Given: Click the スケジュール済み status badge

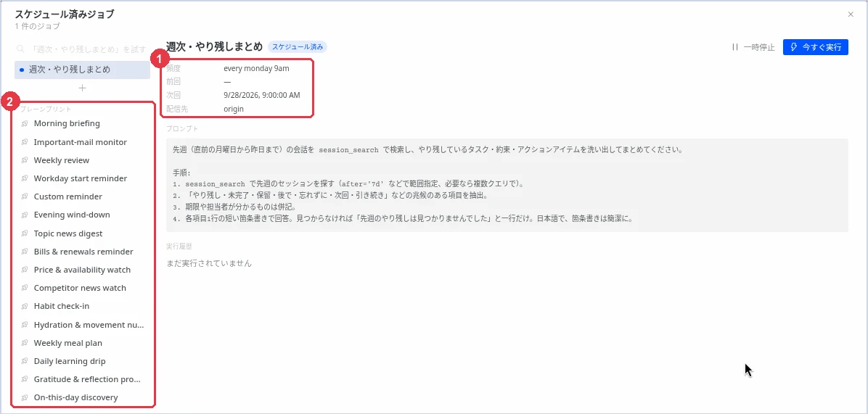Looking at the screenshot, I should [298, 47].
